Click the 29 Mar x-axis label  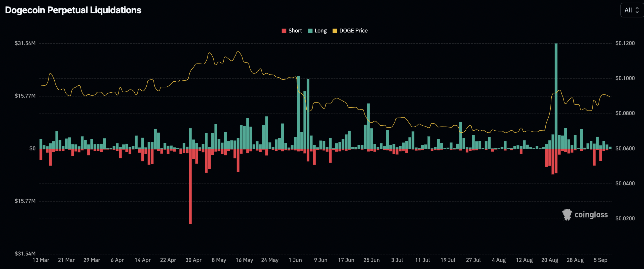click(x=92, y=260)
